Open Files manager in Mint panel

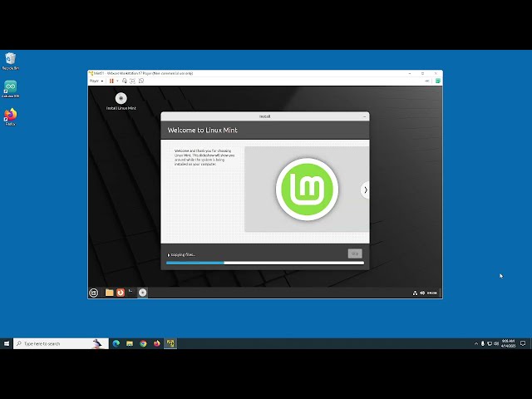click(109, 293)
